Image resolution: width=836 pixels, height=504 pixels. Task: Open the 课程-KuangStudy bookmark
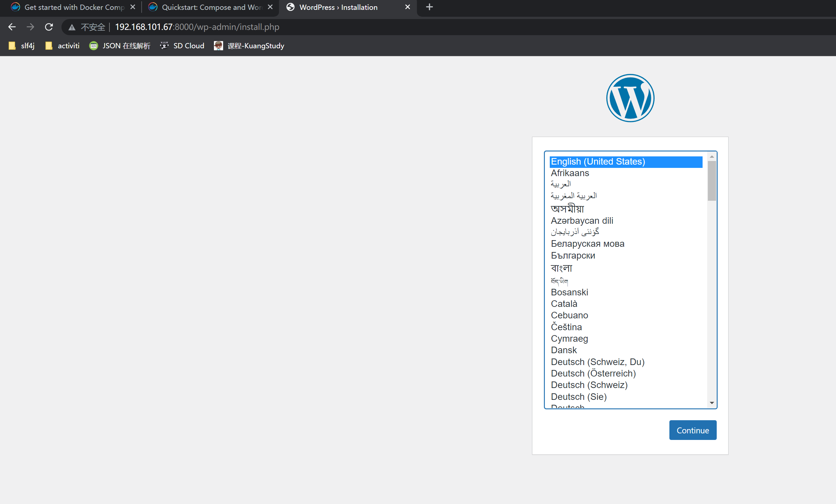[x=249, y=46]
